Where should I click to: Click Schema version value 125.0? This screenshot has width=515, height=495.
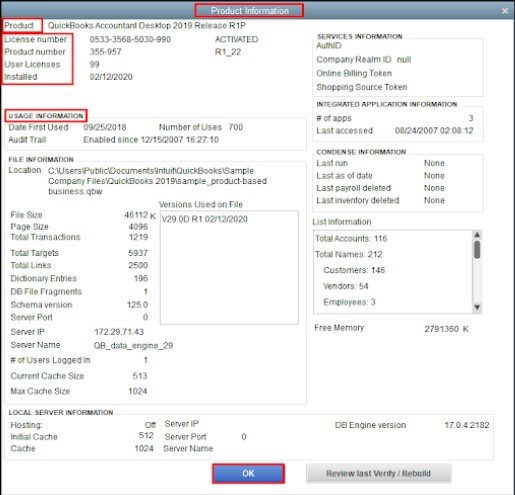[x=137, y=305]
